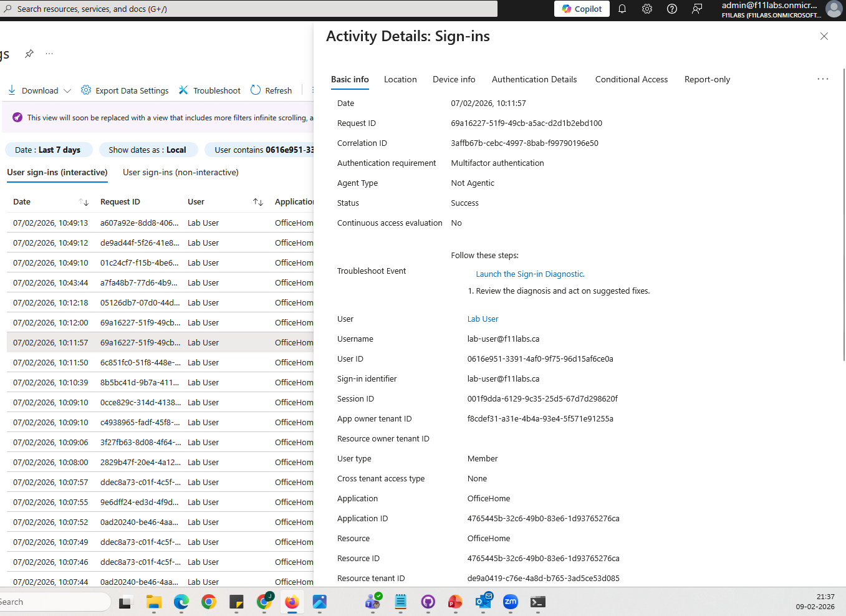The width and height of the screenshot is (846, 616).
Task: Open the Show dates as: Local filter
Action: (148, 150)
